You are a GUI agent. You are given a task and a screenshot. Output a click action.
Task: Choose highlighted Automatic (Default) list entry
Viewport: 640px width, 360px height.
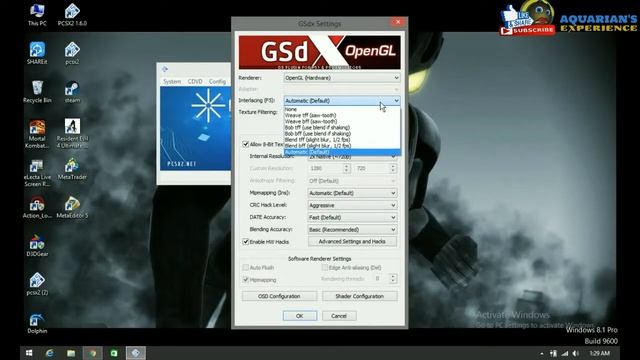[342, 152]
